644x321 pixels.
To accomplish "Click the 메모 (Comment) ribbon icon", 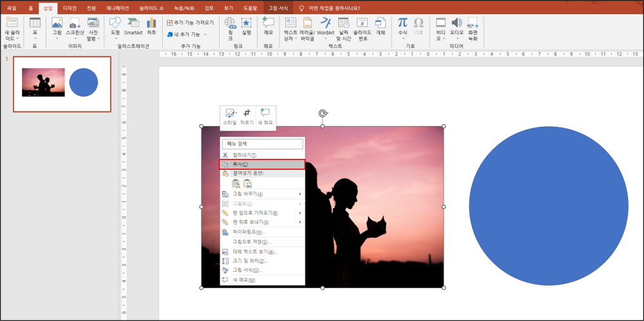I will click(268, 23).
